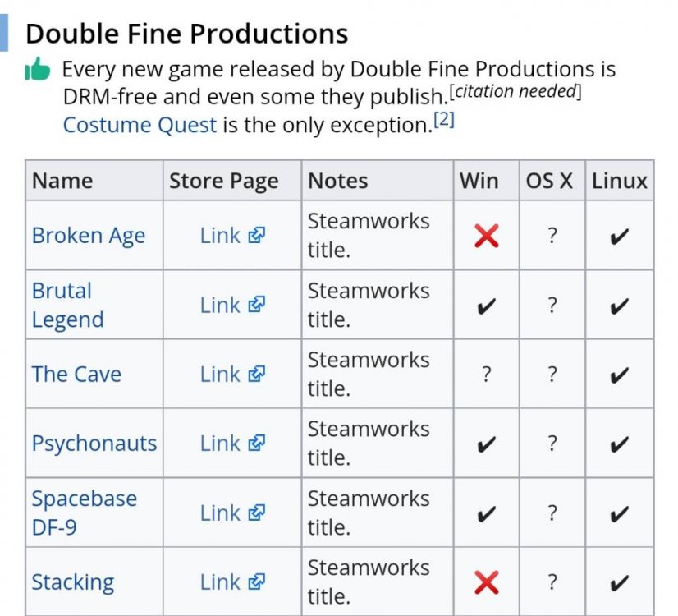
Task: Follow the Brutal Legend game link
Action: point(61,305)
